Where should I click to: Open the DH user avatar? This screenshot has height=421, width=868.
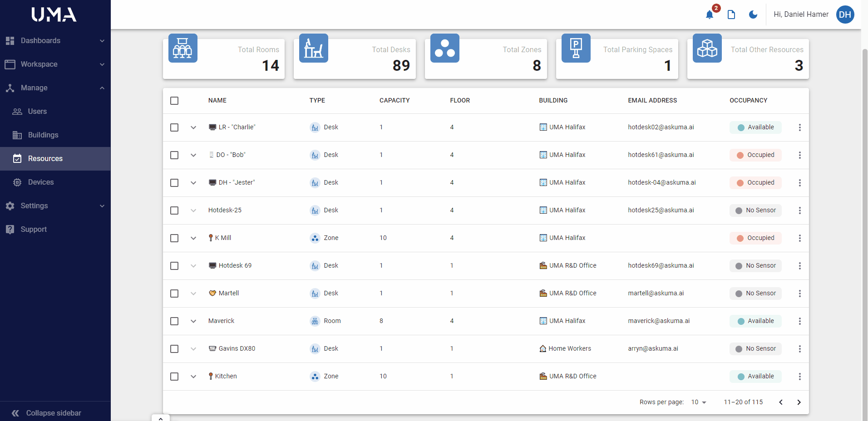845,15
